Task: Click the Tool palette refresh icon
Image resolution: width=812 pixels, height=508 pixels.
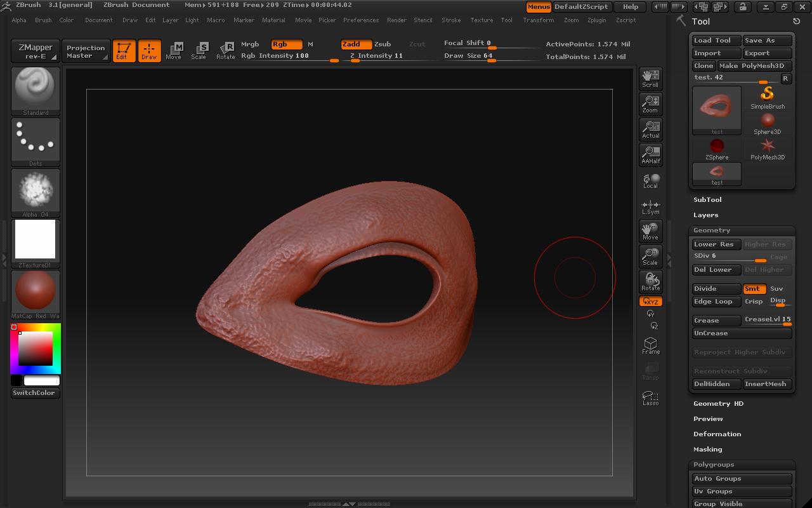Action: pos(796,22)
